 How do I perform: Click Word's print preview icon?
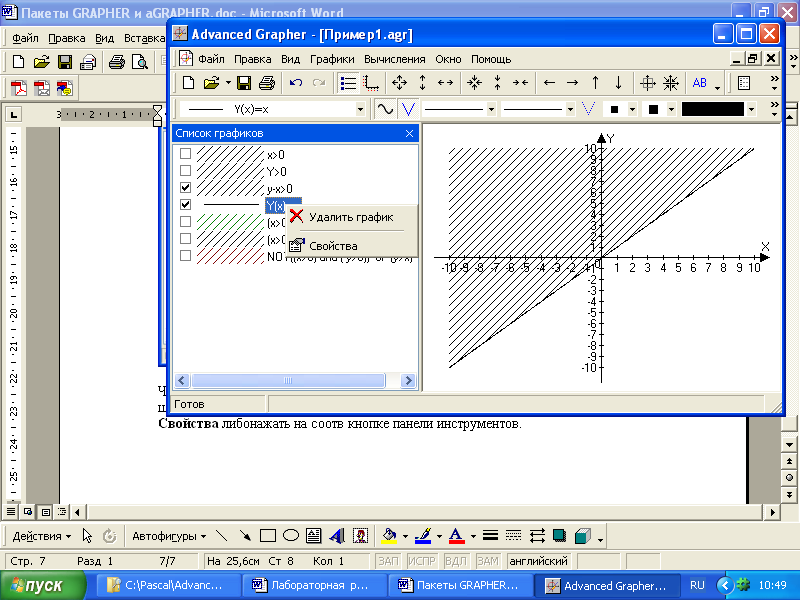[x=139, y=62]
